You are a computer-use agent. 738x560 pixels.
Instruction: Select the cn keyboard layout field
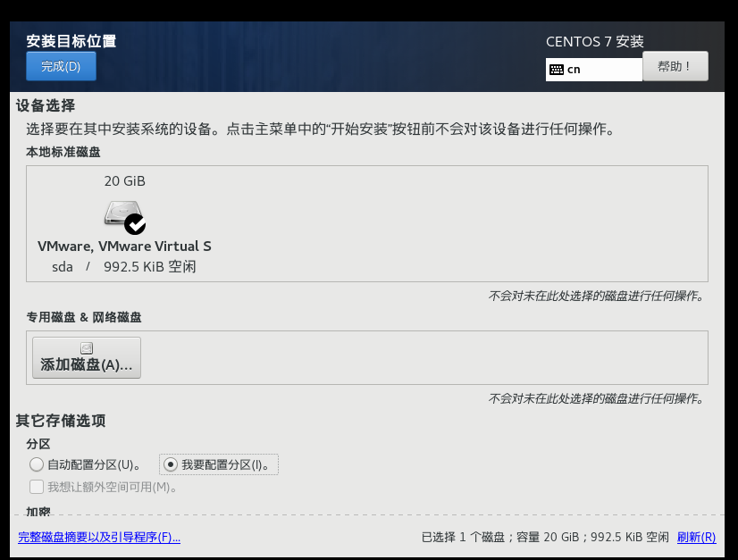(x=594, y=70)
